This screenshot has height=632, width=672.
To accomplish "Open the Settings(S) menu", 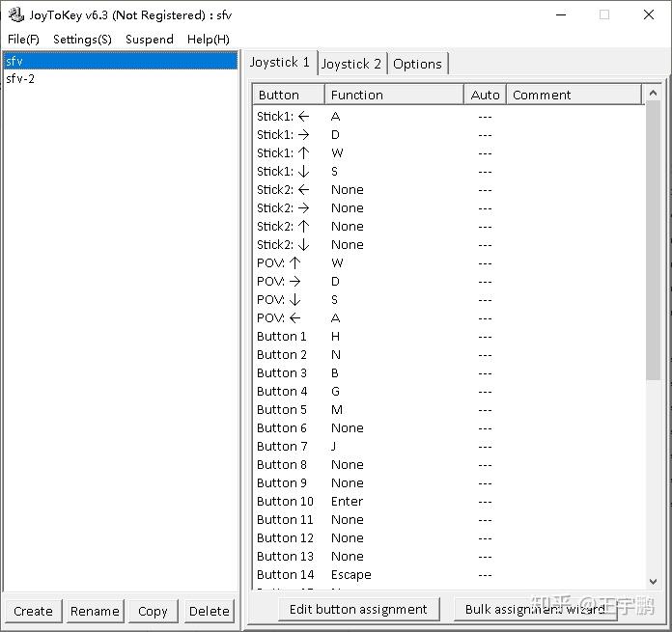I will pos(82,40).
